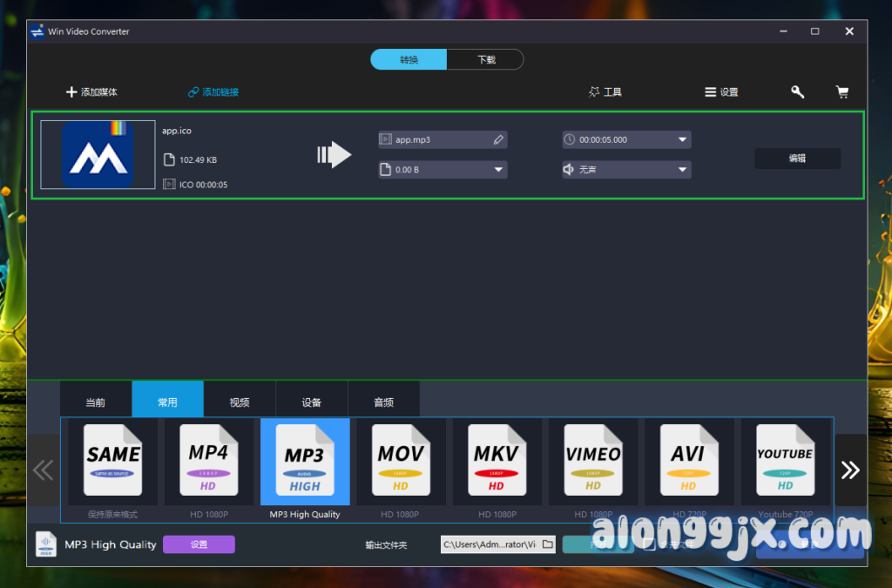Click the pencil icon next to app.mp3

pos(498,139)
